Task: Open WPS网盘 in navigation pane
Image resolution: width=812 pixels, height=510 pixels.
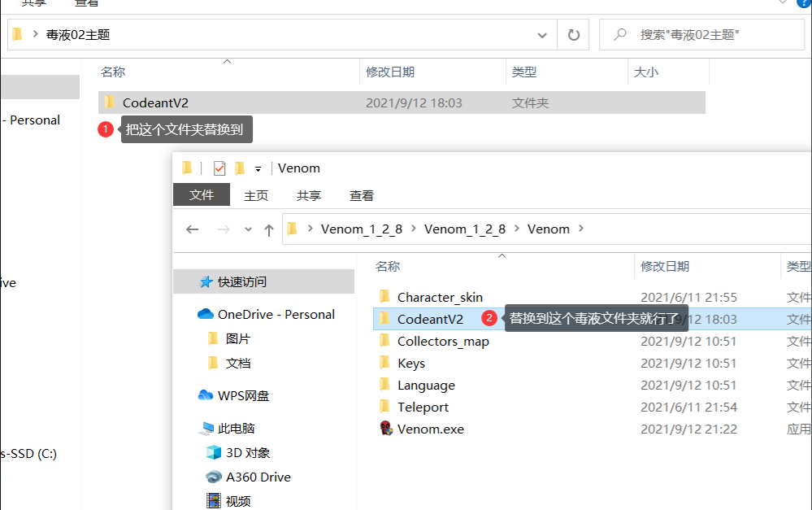Action: 233,395
